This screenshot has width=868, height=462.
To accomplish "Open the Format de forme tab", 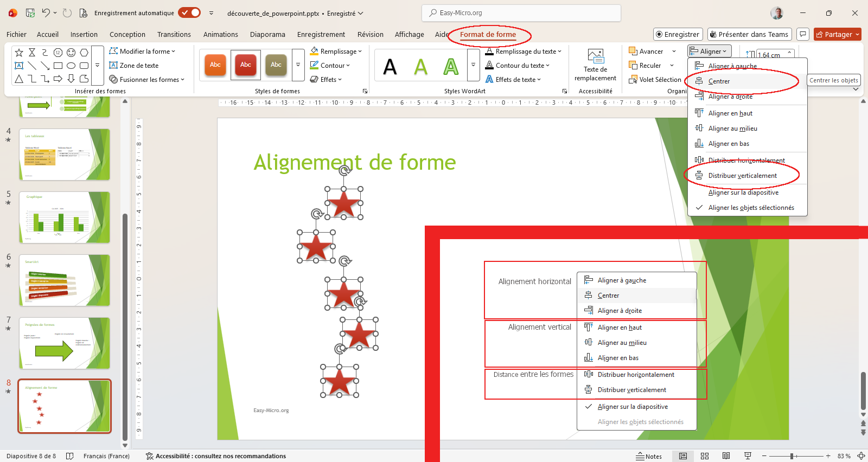I will pos(488,35).
